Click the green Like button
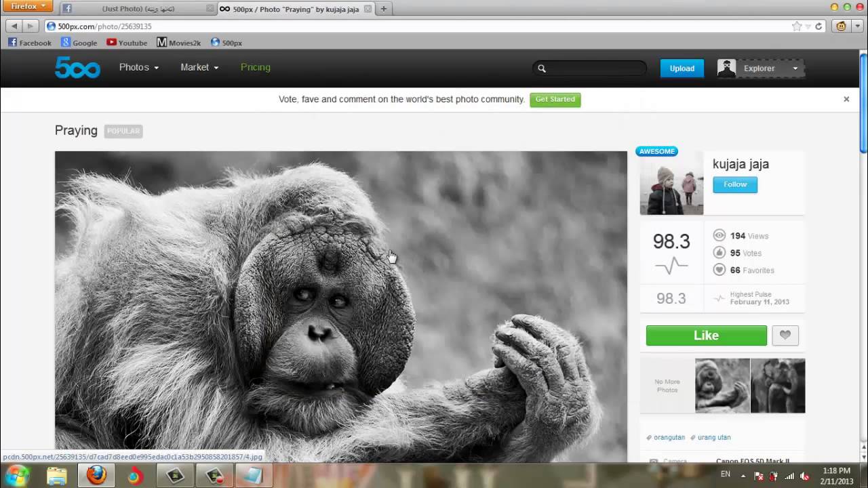This screenshot has height=488, width=868. pyautogui.click(x=707, y=335)
